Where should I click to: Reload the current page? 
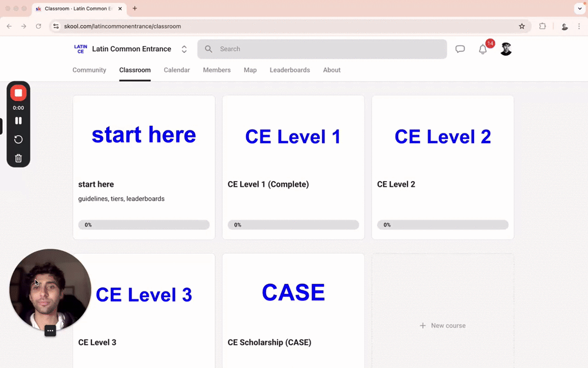pos(38,26)
